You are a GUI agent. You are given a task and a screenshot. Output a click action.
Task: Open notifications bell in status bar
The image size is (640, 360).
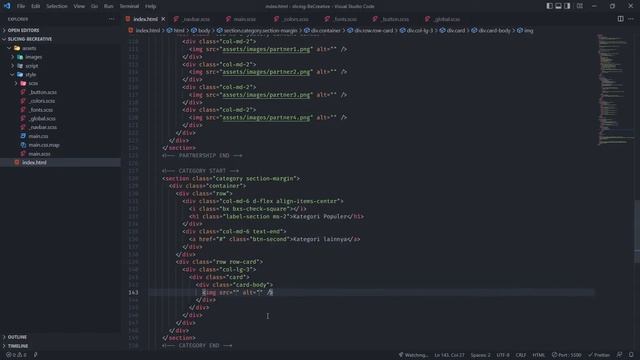click(x=631, y=355)
